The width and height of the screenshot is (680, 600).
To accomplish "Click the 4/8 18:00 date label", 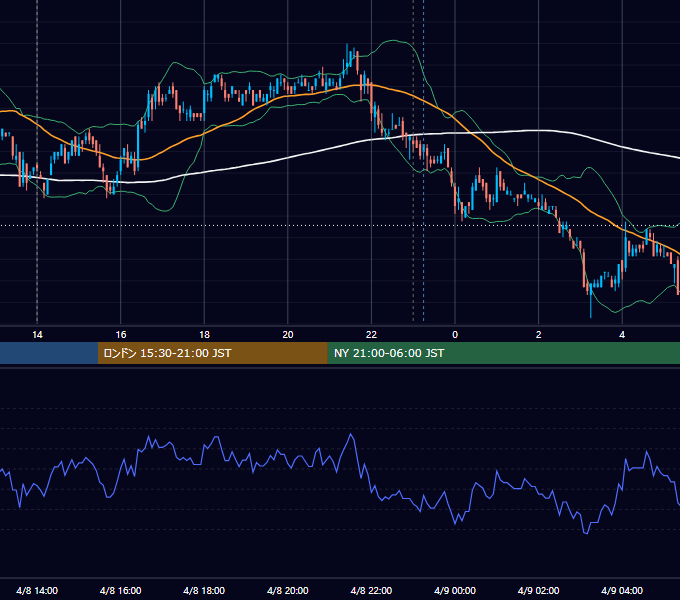I will (x=204, y=591).
